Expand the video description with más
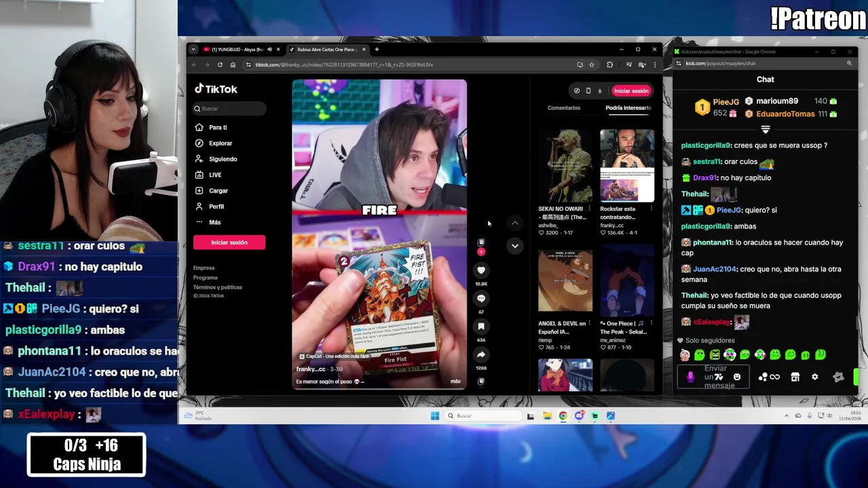This screenshot has width=868, height=488. coord(455,382)
